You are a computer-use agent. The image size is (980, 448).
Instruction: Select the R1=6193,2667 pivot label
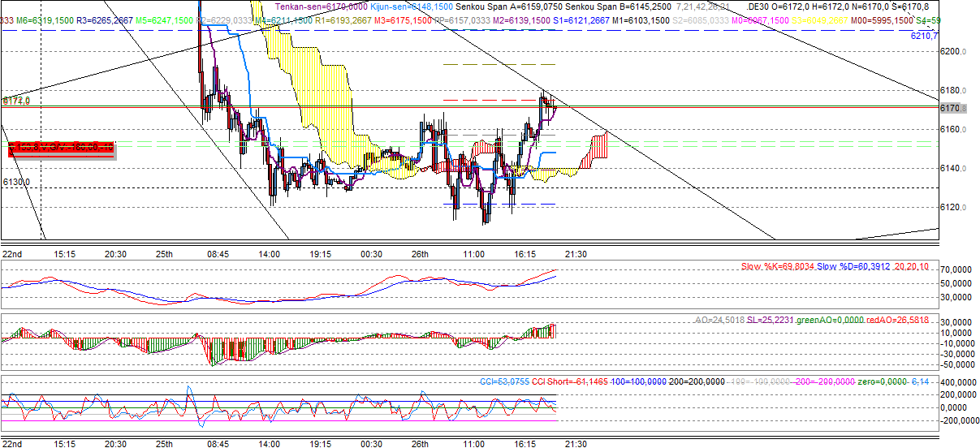click(343, 19)
